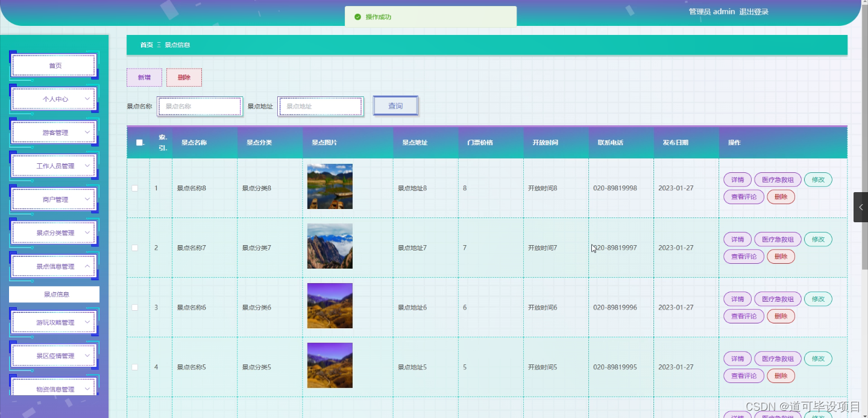Screen dimensions: 868x418
Task: Expand the 游客管理 sidebar menu
Action: click(54, 133)
